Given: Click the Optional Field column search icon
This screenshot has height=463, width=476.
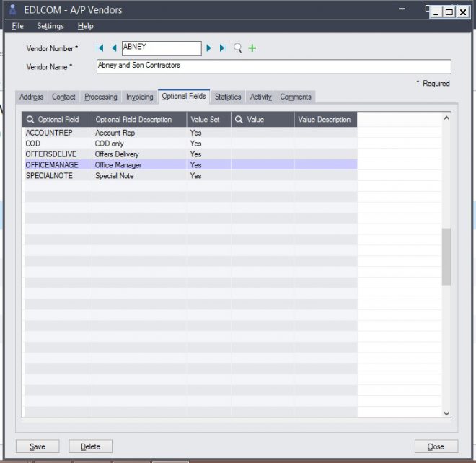Looking at the screenshot, I should [x=30, y=119].
